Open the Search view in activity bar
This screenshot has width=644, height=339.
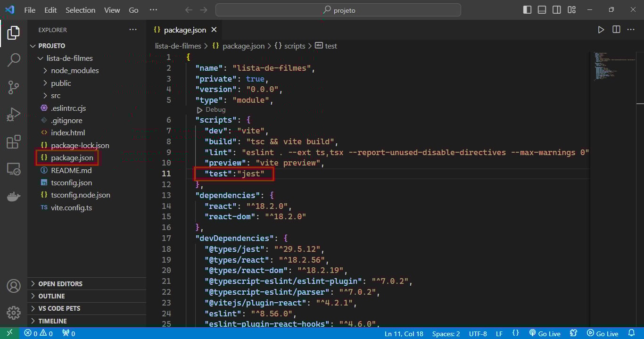pyautogui.click(x=14, y=60)
